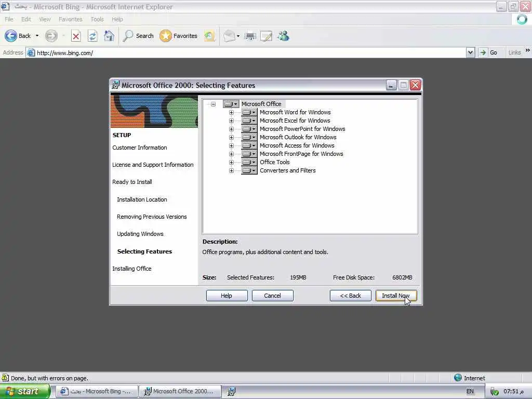532x399 pixels.
Task: Click the Stop loading red X icon
Action: click(x=76, y=36)
